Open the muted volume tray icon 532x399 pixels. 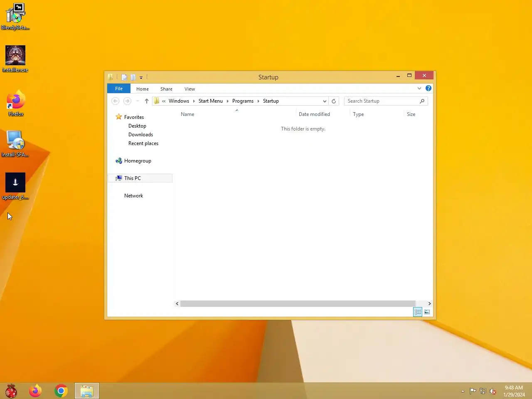pos(493,391)
